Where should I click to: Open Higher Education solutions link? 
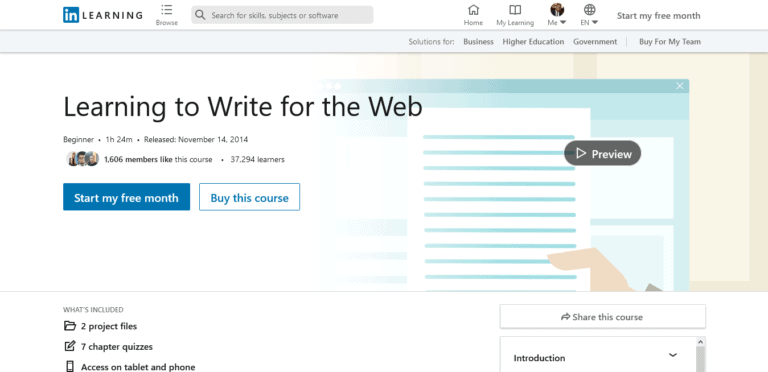[533, 42]
